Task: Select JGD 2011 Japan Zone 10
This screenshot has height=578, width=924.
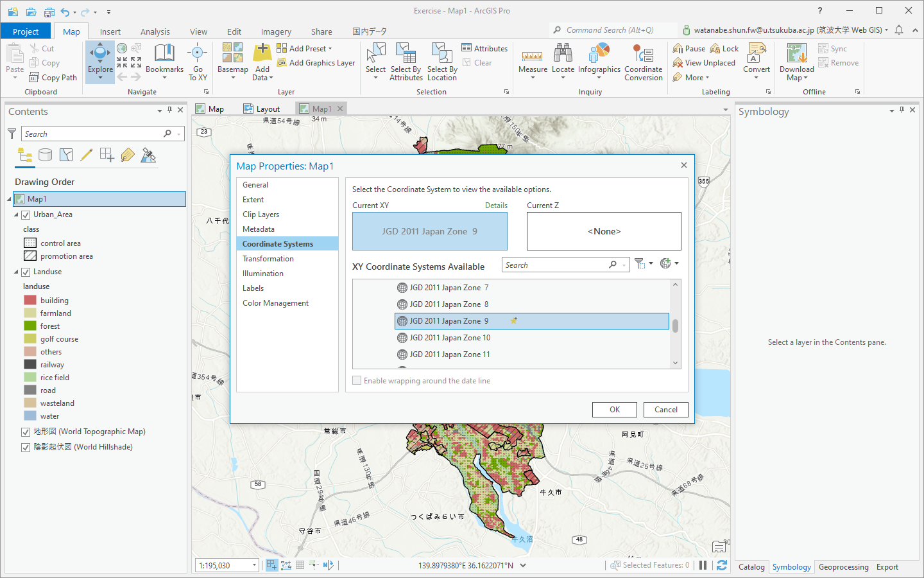Action: pos(532,338)
